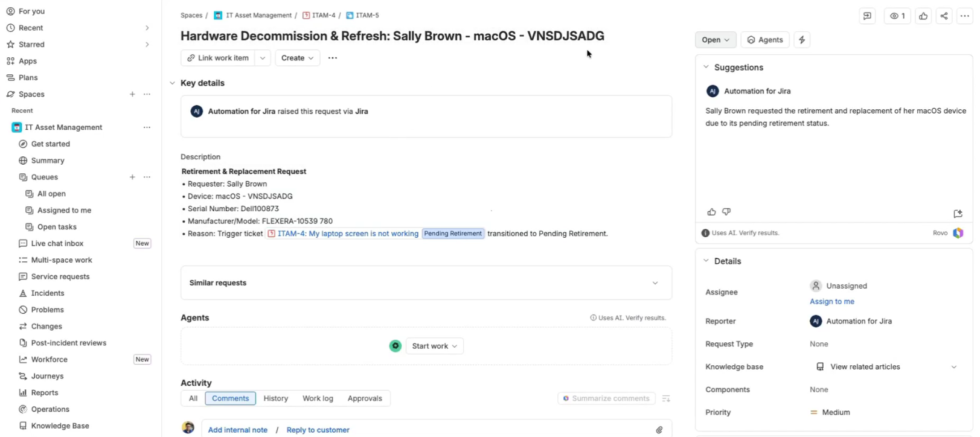Click the watchers eye icon
This screenshot has width=980, height=437.
(897, 16)
